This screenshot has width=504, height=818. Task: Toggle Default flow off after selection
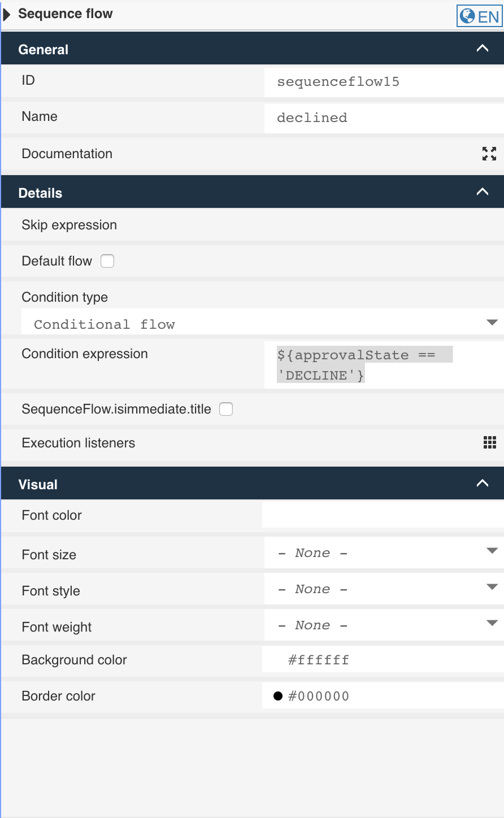pyautogui.click(x=107, y=261)
